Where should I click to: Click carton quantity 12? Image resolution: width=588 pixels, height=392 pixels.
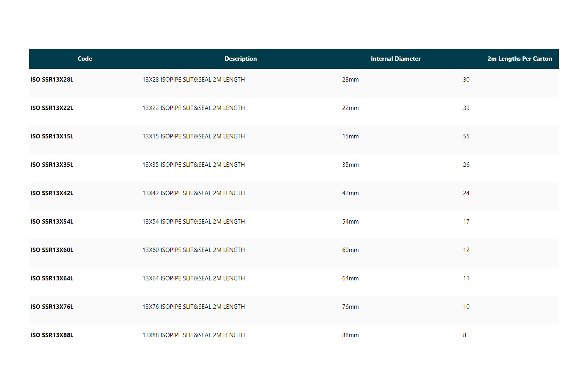point(466,250)
